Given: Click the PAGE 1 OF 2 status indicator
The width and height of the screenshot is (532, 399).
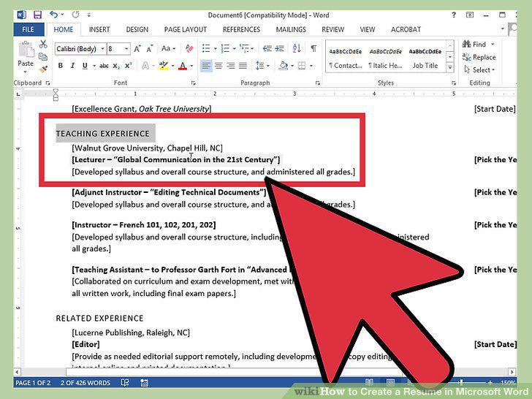Looking at the screenshot, I should [33, 383].
